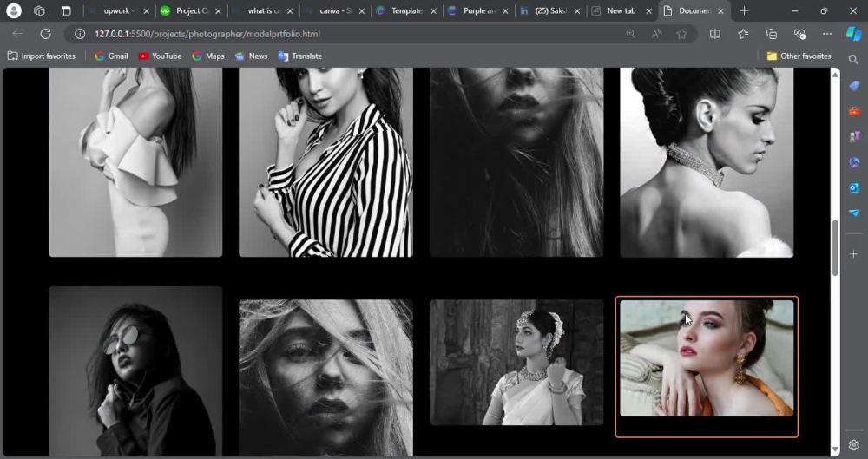Open the Other favorites folder
868x459 pixels.
(799, 56)
